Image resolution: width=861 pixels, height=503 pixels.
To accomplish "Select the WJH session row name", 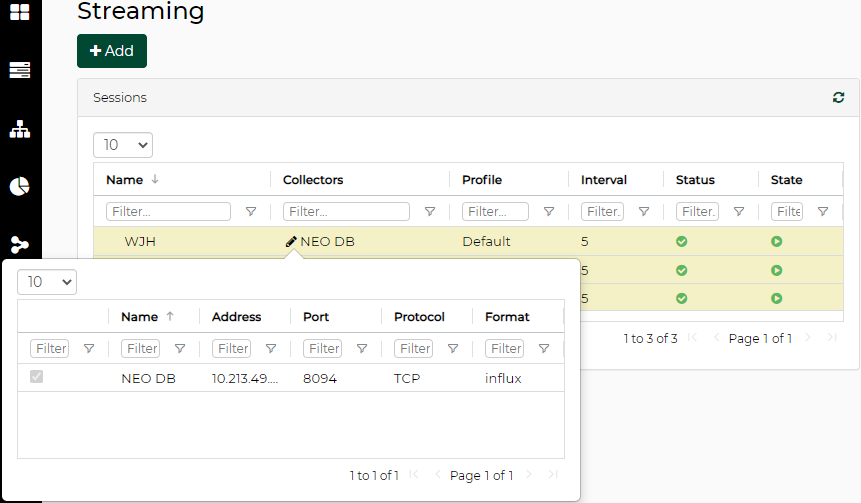I will pos(139,241).
